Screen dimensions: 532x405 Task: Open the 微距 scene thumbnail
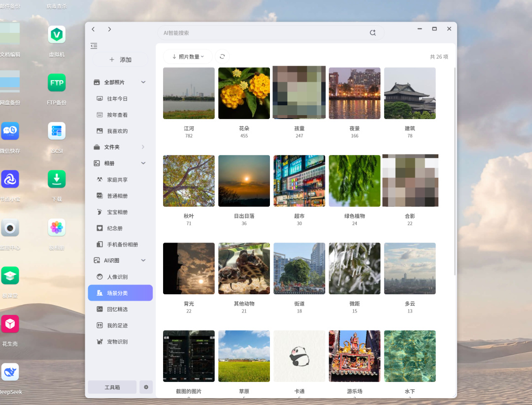point(355,268)
